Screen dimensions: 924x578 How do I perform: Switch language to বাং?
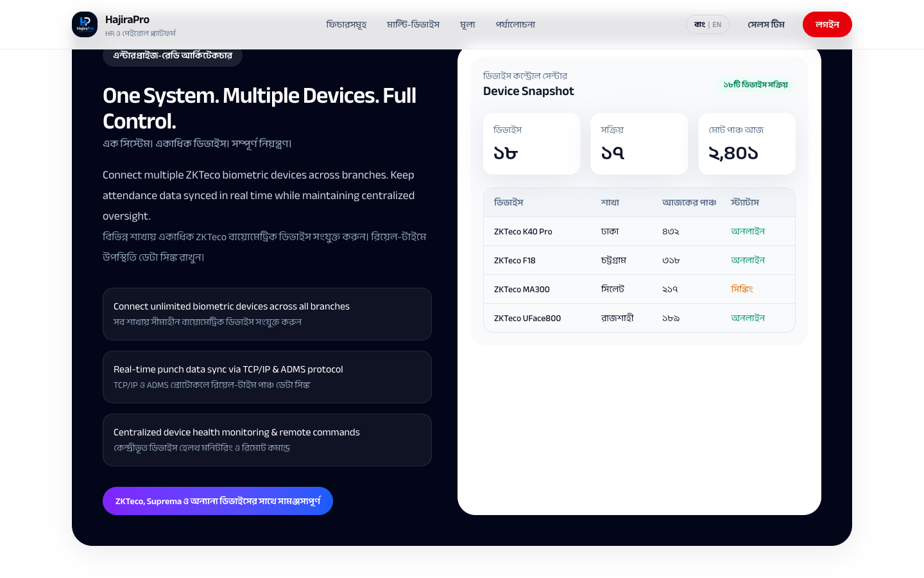click(699, 24)
